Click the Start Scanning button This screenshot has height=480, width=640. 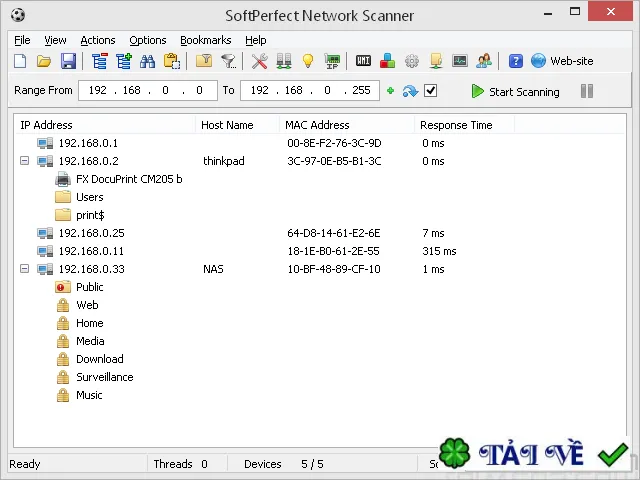tap(515, 91)
